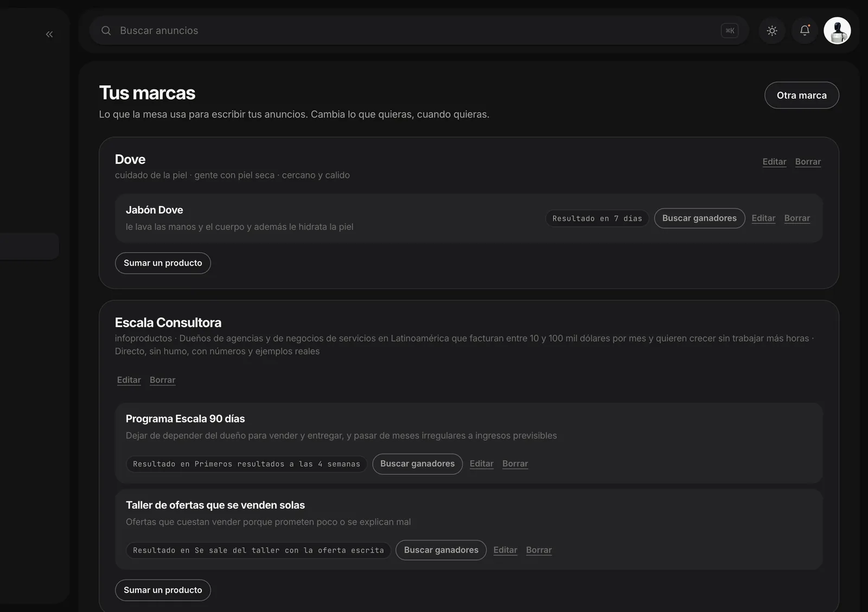
Task: Click the 'Resultado en 7 días' tag
Action: (x=597, y=218)
